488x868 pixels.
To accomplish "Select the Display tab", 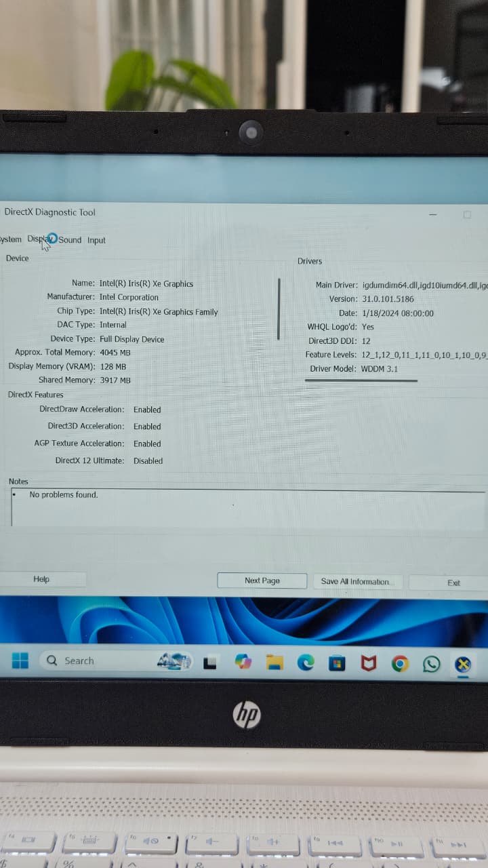I will point(39,239).
